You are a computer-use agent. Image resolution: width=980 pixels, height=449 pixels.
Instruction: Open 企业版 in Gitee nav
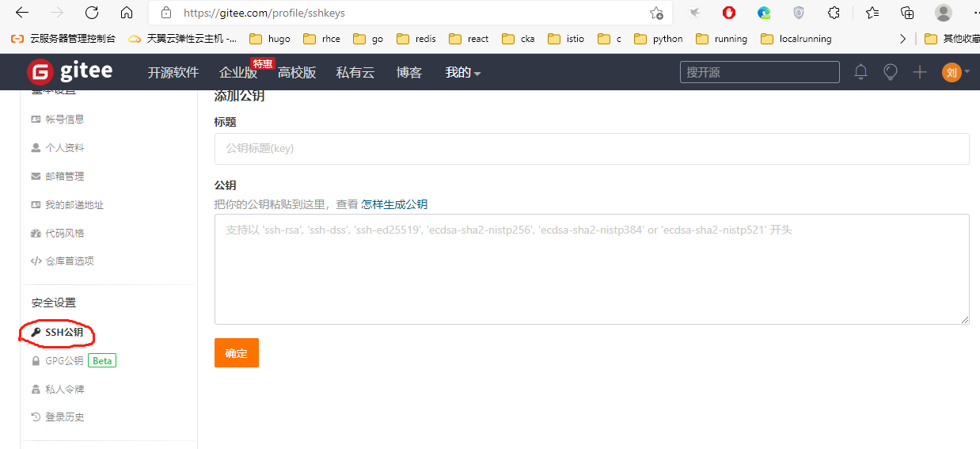pyautogui.click(x=238, y=72)
